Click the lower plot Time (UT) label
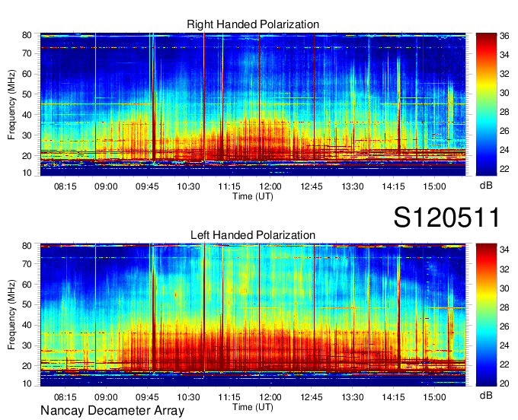518x420 pixels. (253, 407)
